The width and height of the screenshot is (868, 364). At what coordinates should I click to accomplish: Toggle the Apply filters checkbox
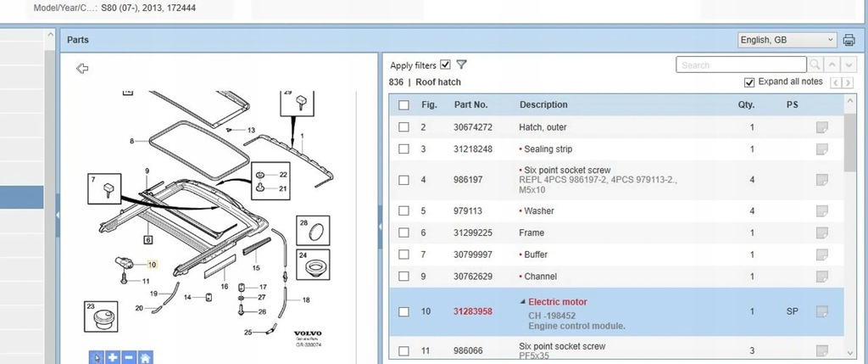click(x=446, y=64)
